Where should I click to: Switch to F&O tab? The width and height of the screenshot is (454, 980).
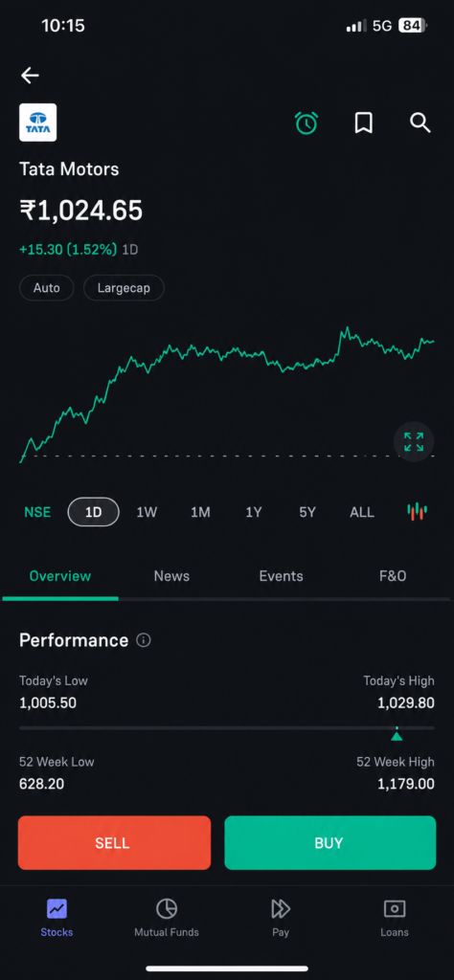pos(393,576)
